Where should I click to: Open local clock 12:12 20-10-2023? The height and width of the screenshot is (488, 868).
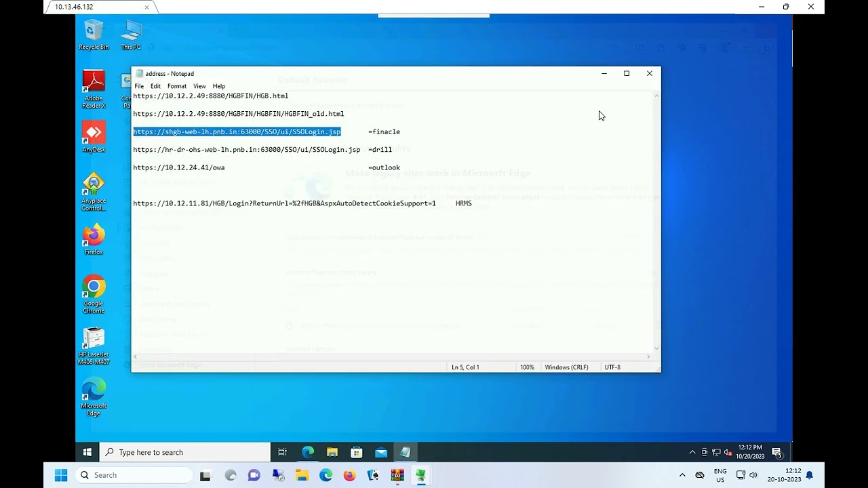(783, 475)
